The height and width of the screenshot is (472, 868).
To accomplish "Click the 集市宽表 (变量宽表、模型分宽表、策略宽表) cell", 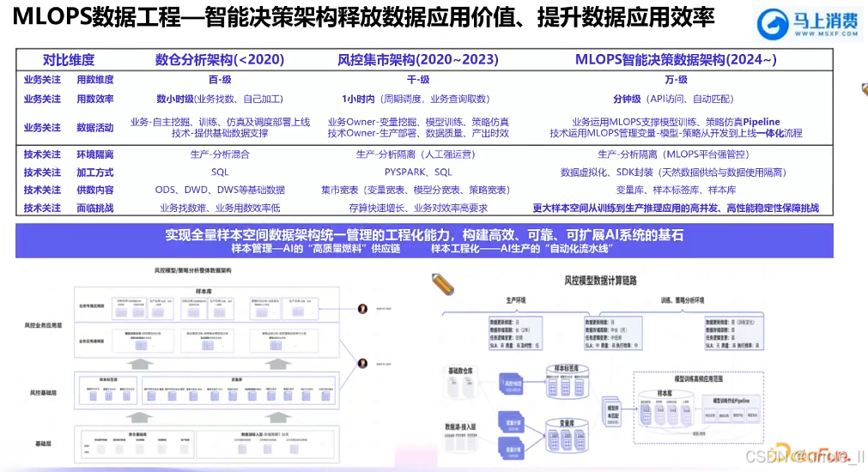I will [x=416, y=191].
